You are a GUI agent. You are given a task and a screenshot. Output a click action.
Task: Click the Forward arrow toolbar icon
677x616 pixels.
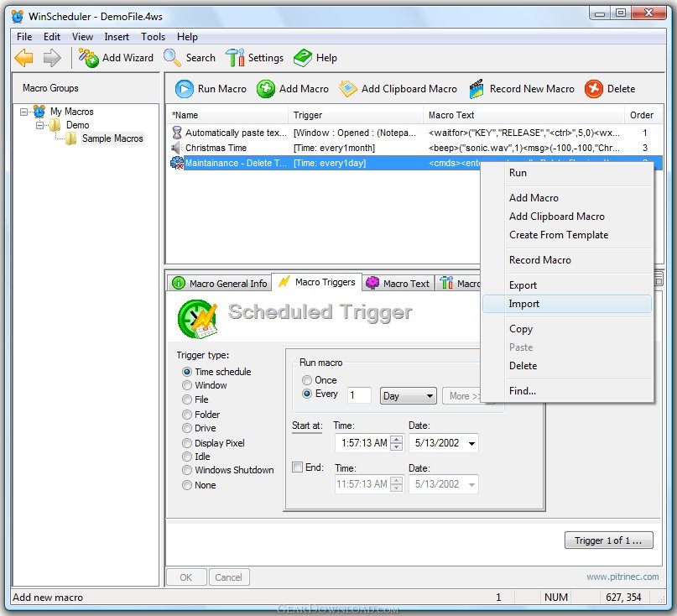pos(52,57)
